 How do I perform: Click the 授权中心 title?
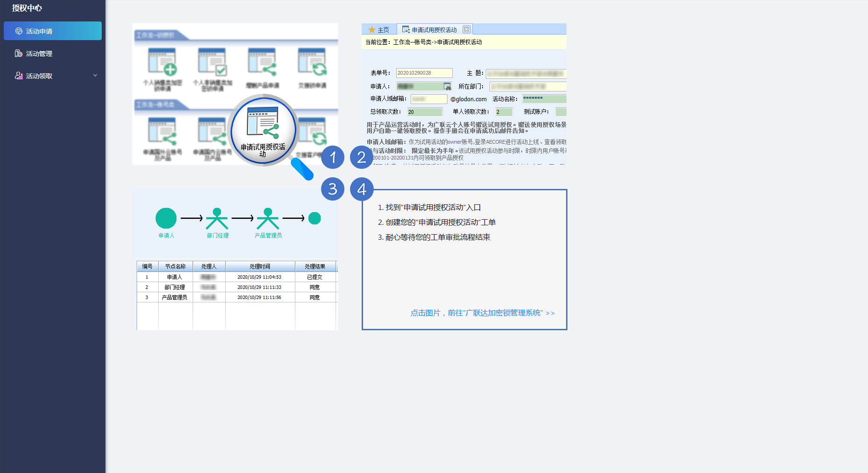click(x=27, y=8)
